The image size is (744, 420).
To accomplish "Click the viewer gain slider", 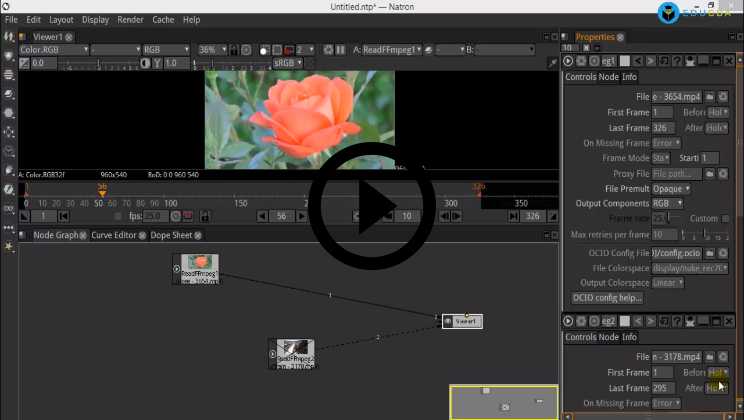I will point(85,63).
